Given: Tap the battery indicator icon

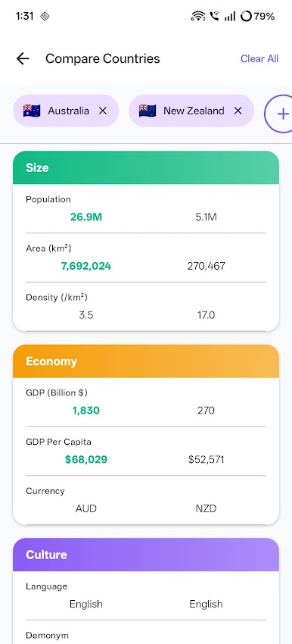Looking at the screenshot, I should [x=246, y=17].
